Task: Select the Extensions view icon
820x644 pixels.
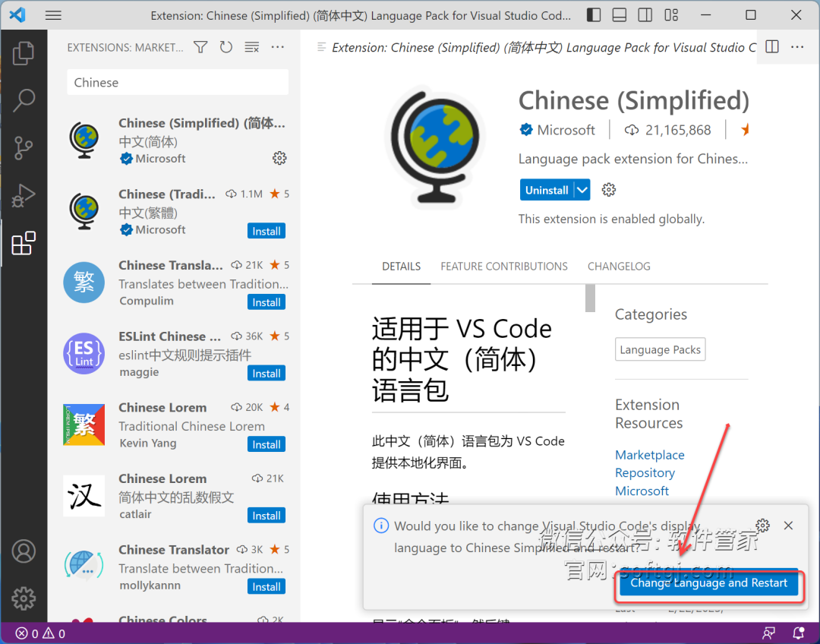Action: pos(24,243)
